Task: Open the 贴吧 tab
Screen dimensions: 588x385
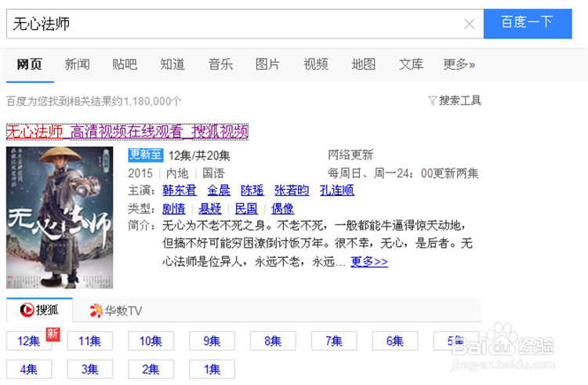Action: pos(125,64)
